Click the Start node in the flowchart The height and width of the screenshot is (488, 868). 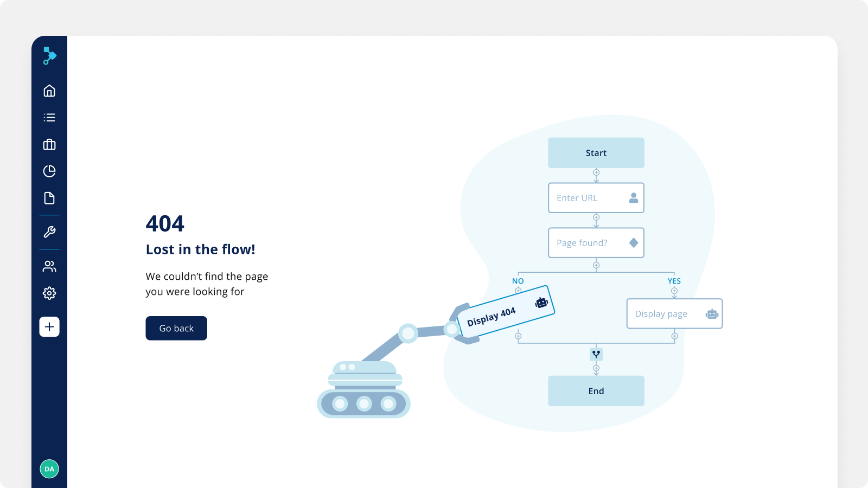(x=596, y=153)
